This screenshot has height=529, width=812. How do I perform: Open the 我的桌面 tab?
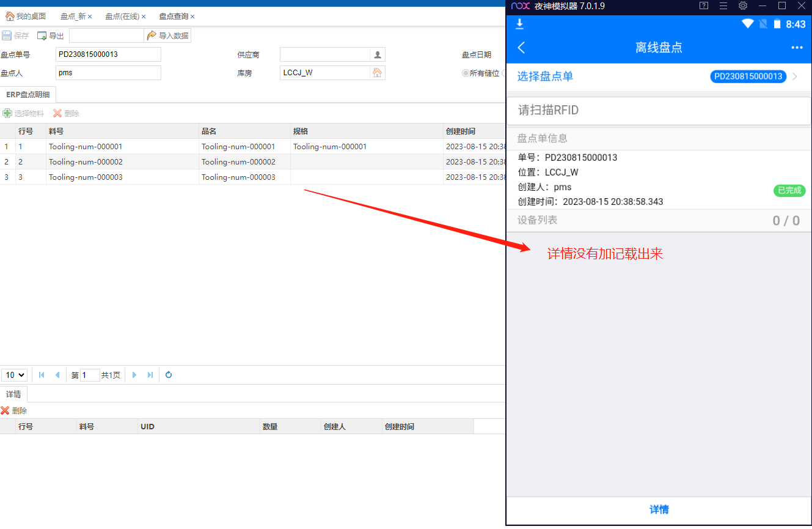[26, 17]
